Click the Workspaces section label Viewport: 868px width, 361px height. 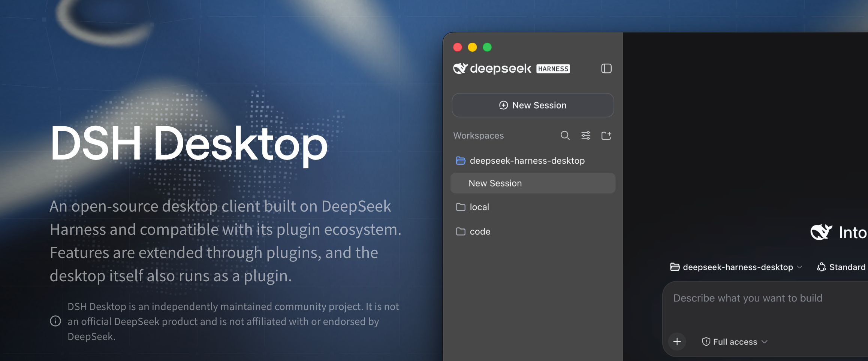(x=478, y=136)
